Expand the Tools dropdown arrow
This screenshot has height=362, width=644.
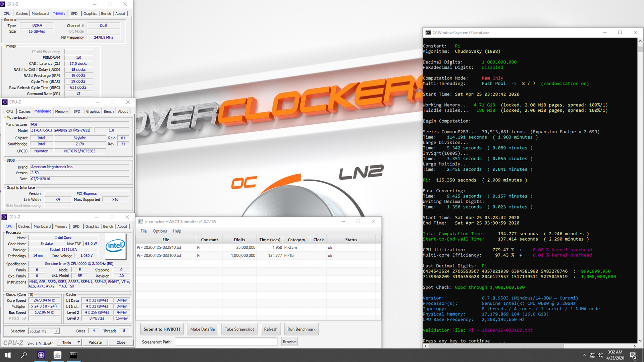tap(79, 342)
